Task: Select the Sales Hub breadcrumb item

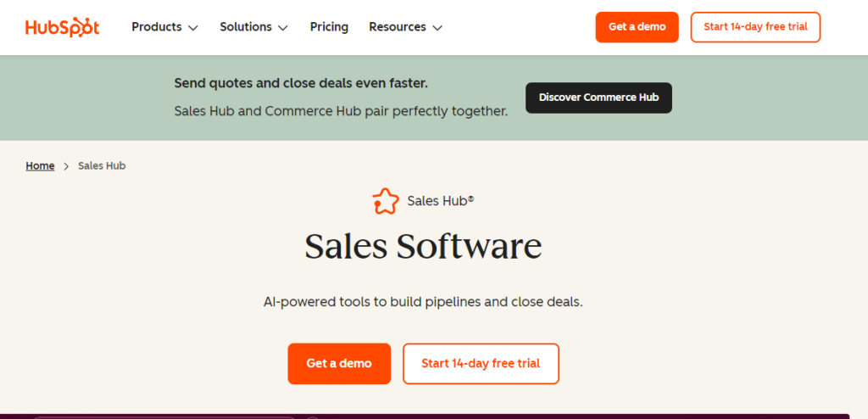Action: coord(102,165)
